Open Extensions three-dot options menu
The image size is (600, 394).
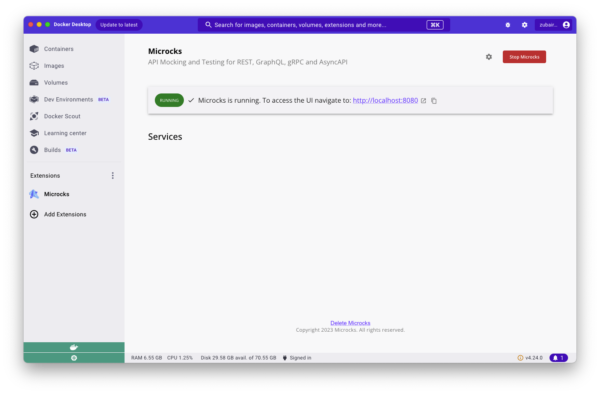(112, 175)
